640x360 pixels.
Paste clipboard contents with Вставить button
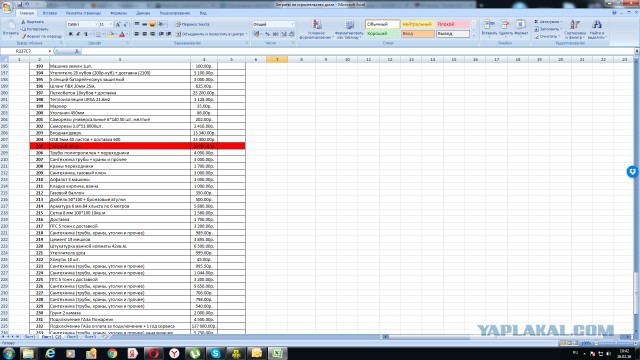click(x=10, y=28)
